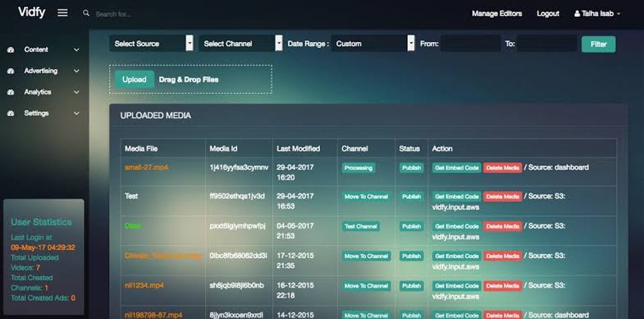Click the Status column header

409,149
